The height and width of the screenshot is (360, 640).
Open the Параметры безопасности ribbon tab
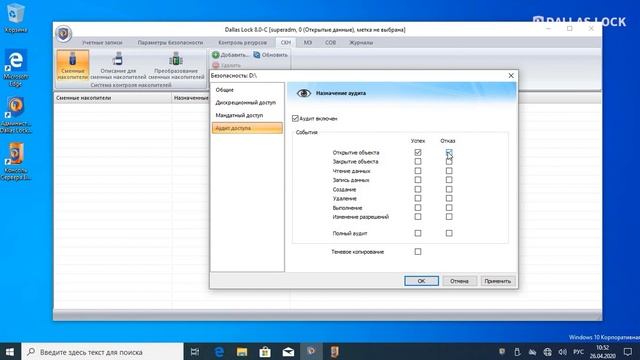(170, 42)
